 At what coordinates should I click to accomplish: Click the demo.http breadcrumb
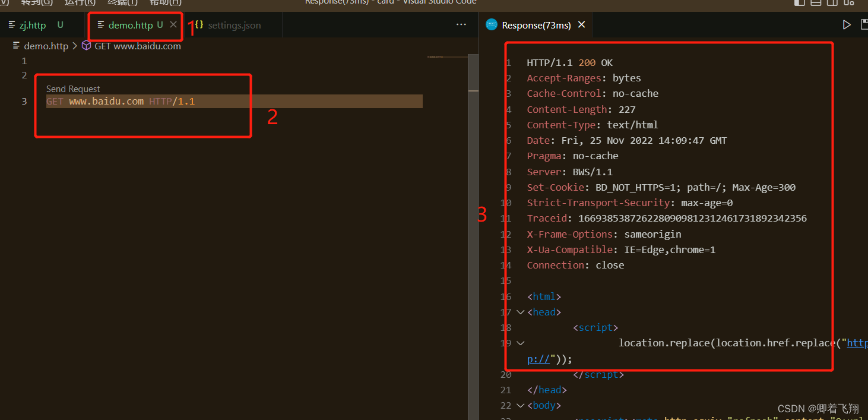click(x=46, y=46)
